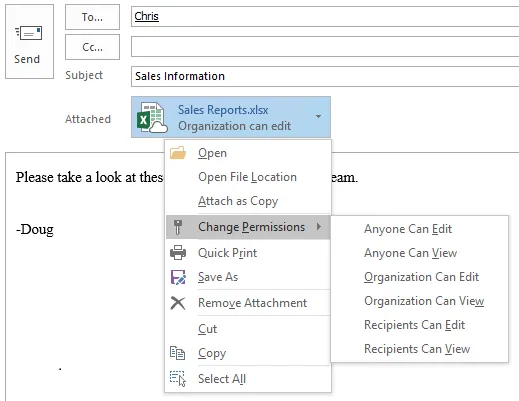
Task: Expand the Sales Reports.xlsx attachment dropdown arrow
Action: pyautogui.click(x=318, y=116)
